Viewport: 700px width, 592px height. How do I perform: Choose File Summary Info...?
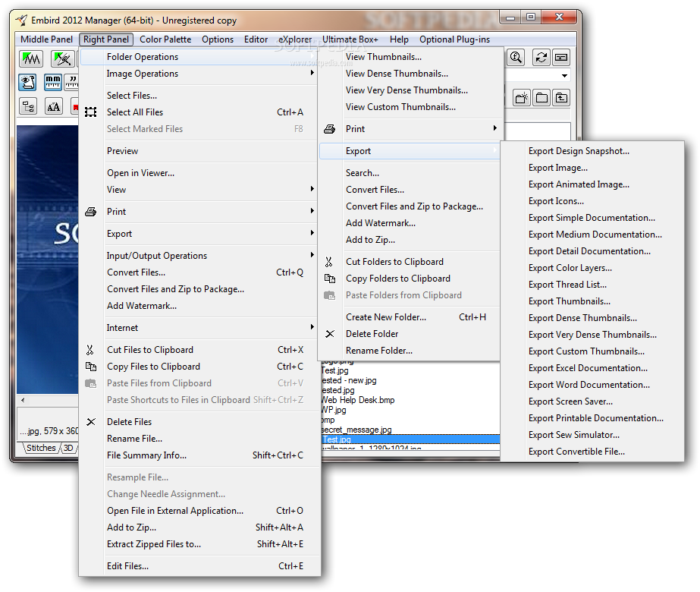pyautogui.click(x=146, y=455)
